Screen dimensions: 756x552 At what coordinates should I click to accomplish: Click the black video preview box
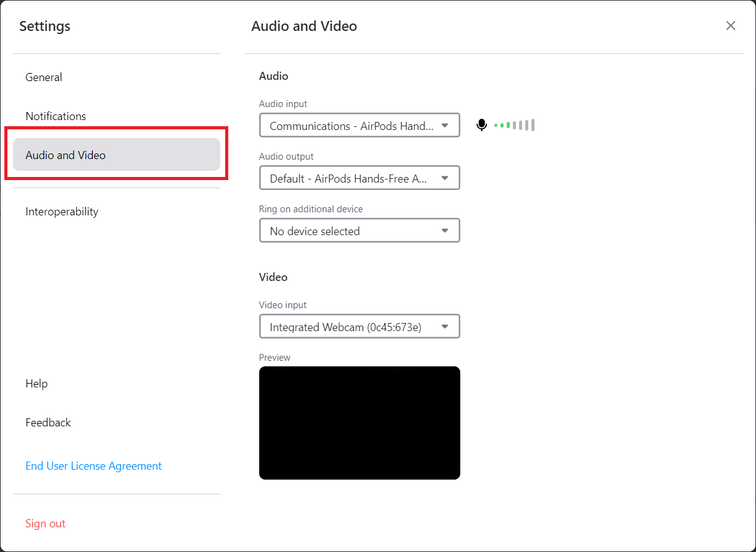click(359, 423)
